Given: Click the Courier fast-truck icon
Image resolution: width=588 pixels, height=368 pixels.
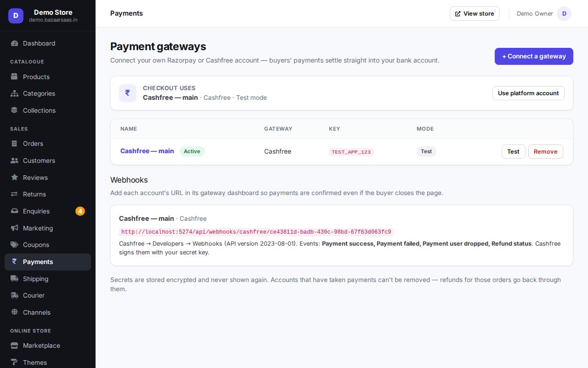Looking at the screenshot, I should click(x=14, y=295).
